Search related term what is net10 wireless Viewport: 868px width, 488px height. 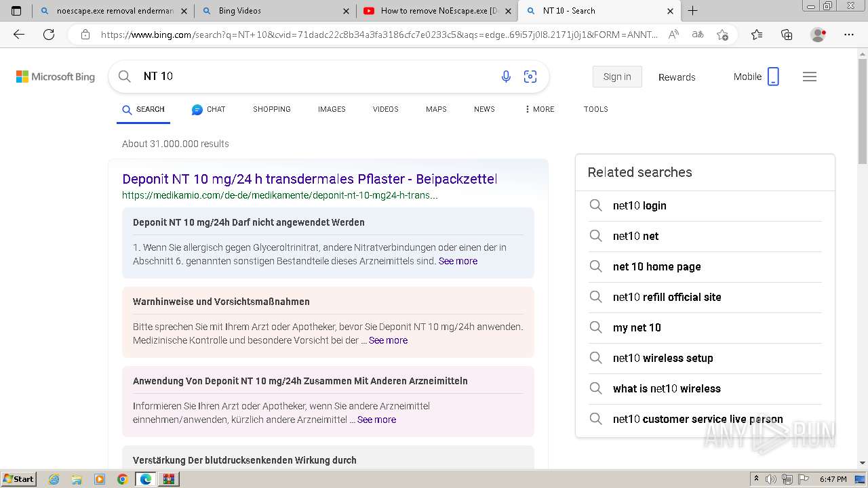[x=705, y=388]
